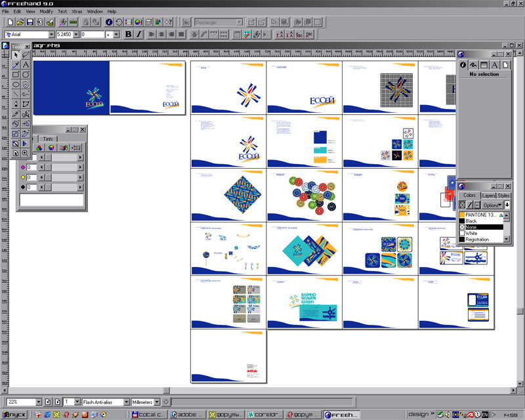The height and width of the screenshot is (420, 525).
Task: Open the 22% zoom level dropdown
Action: [x=39, y=402]
